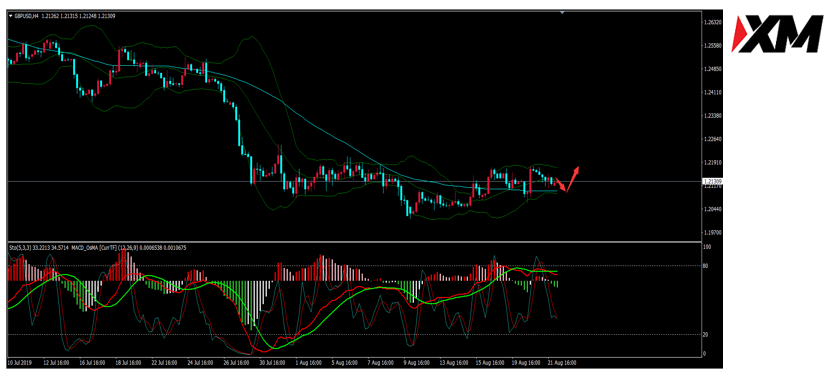The height and width of the screenshot is (379, 838).
Task: Click the chart shift marker on top edge
Action: pos(562,12)
